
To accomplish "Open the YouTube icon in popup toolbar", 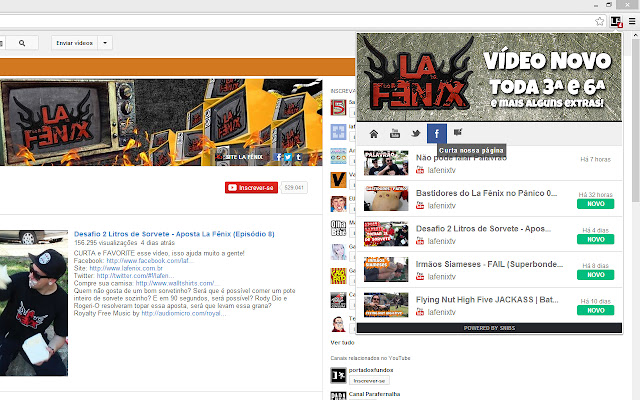I will (395, 133).
